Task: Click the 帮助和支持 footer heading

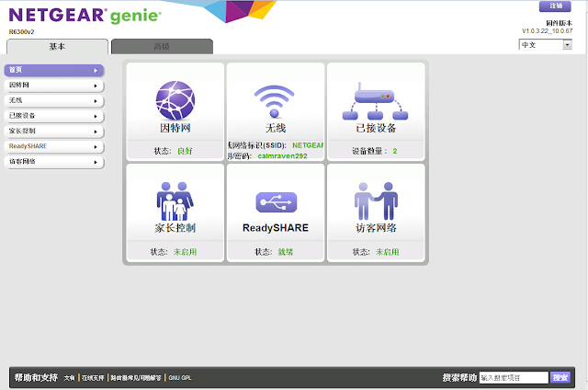Action: tap(36, 377)
